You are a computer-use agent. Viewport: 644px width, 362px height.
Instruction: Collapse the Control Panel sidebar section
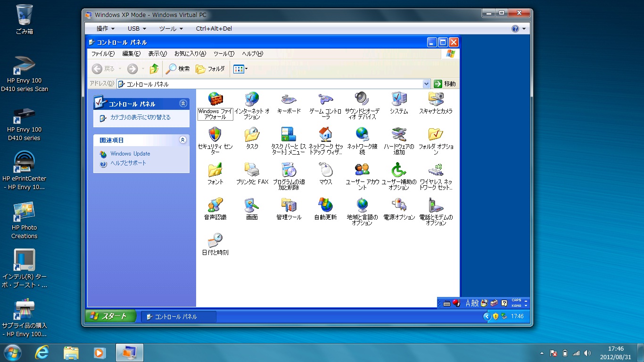tap(183, 104)
